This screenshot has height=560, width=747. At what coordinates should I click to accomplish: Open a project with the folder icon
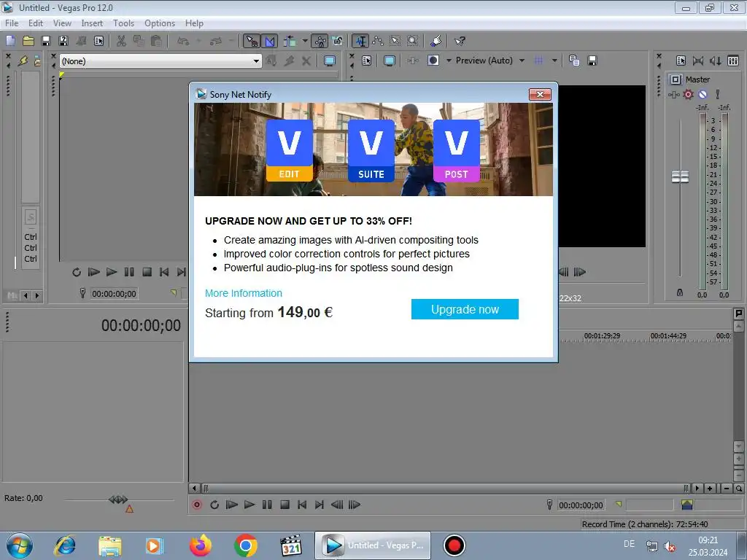pyautogui.click(x=28, y=41)
